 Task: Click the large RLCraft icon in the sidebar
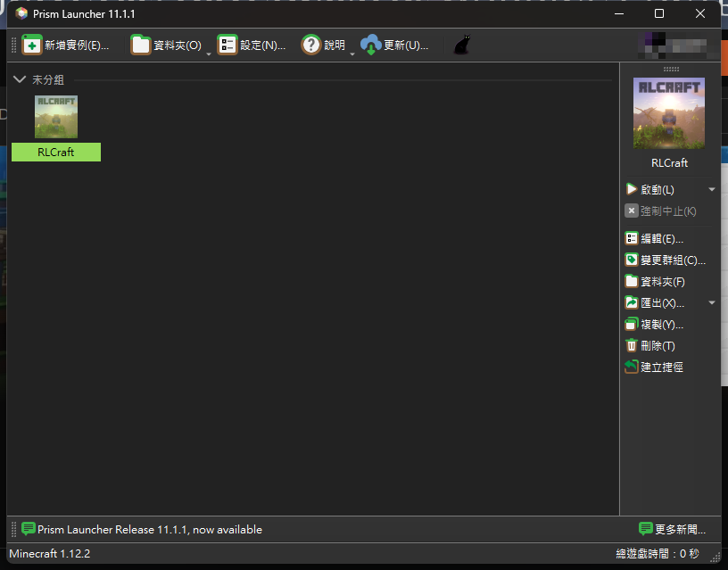coord(669,113)
